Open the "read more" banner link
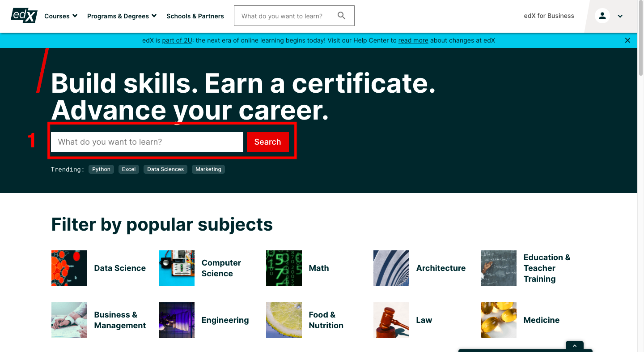Image resolution: width=644 pixels, height=352 pixels. (413, 40)
